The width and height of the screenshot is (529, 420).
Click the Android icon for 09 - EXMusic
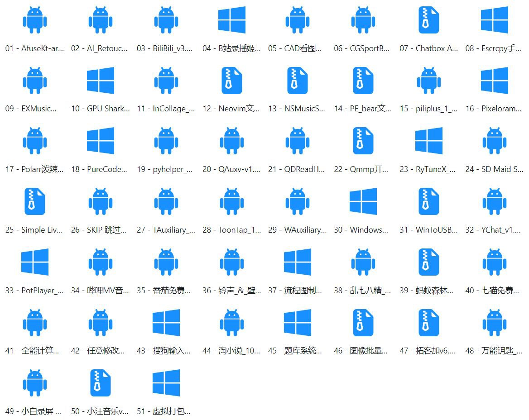point(35,81)
